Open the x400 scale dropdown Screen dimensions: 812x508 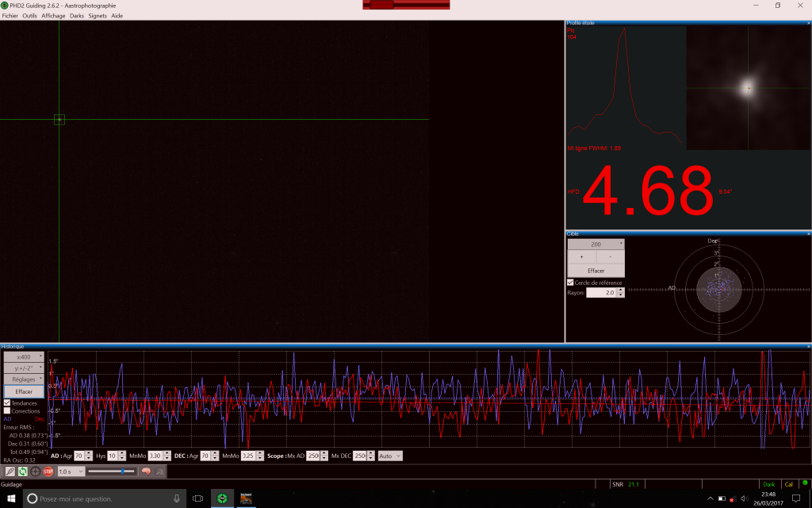23,357
